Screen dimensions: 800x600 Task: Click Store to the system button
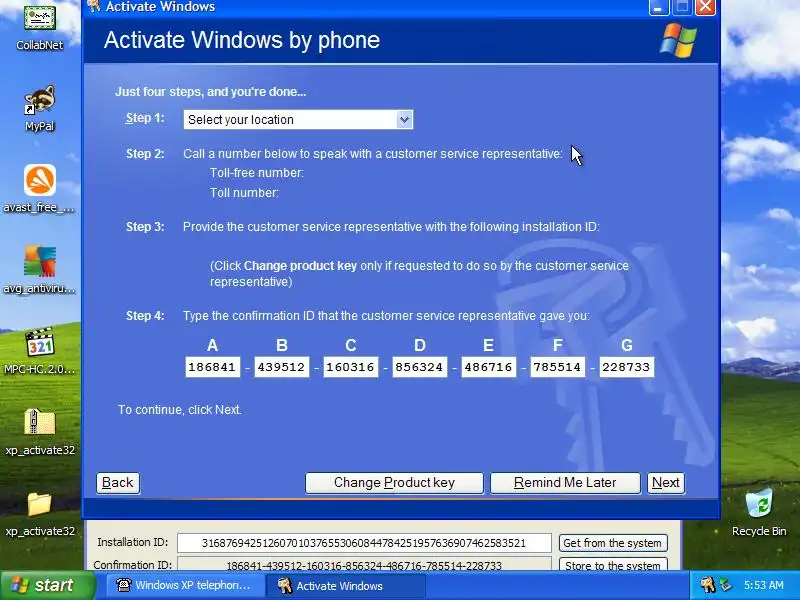(x=613, y=565)
